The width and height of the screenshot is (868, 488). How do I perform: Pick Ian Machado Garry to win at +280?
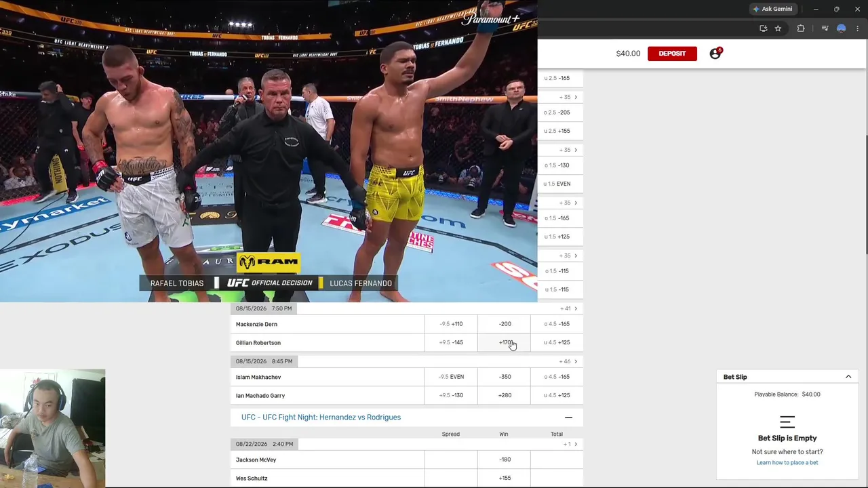tap(505, 395)
